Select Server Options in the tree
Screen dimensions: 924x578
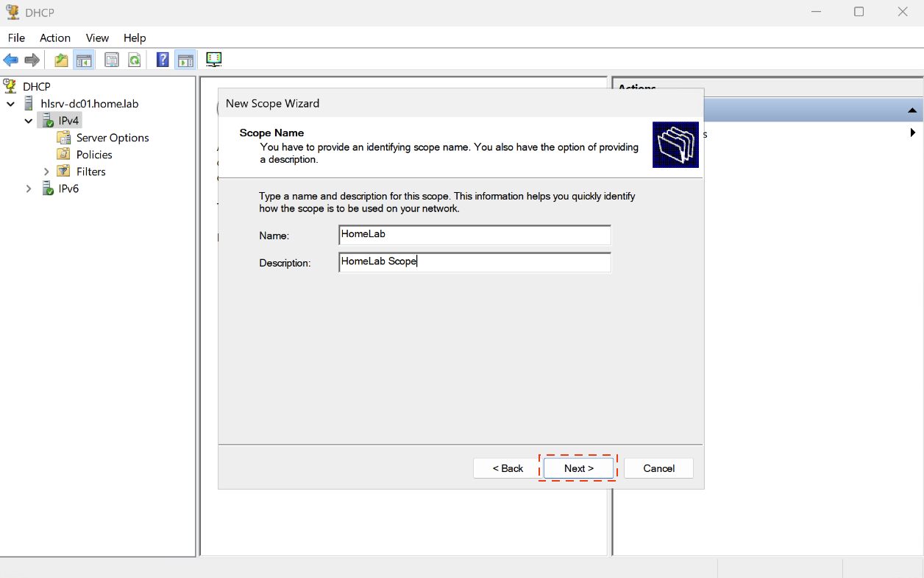tap(113, 138)
